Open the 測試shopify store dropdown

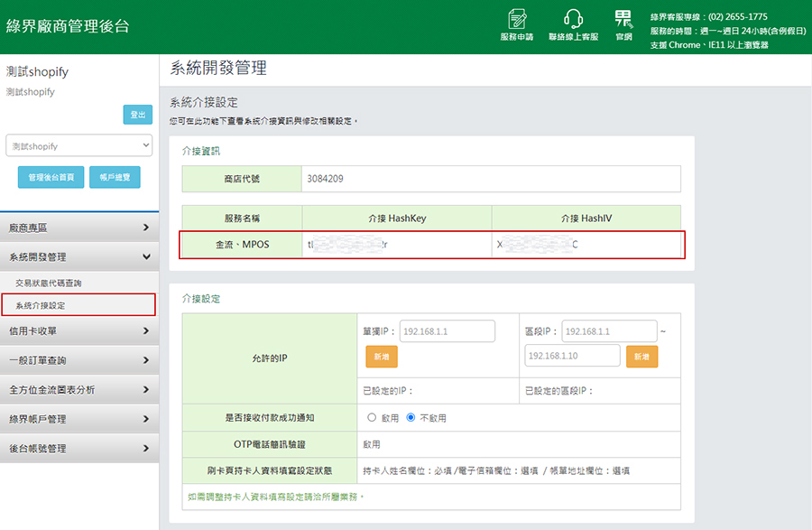pos(79,145)
